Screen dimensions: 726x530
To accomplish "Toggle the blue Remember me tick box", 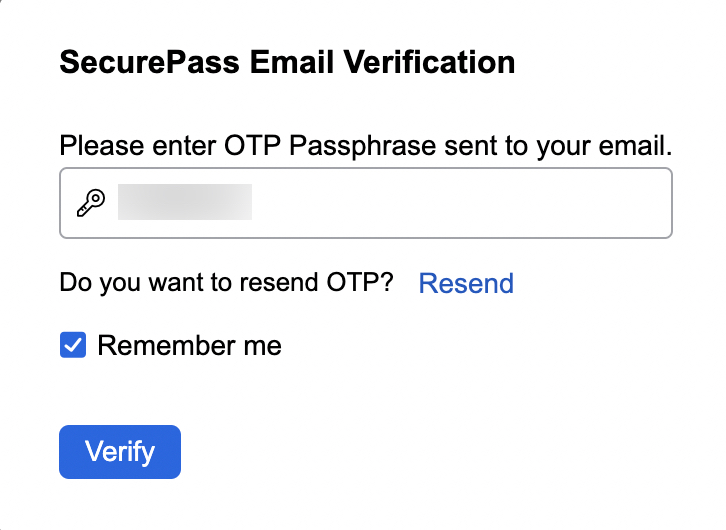I will tap(73, 346).
